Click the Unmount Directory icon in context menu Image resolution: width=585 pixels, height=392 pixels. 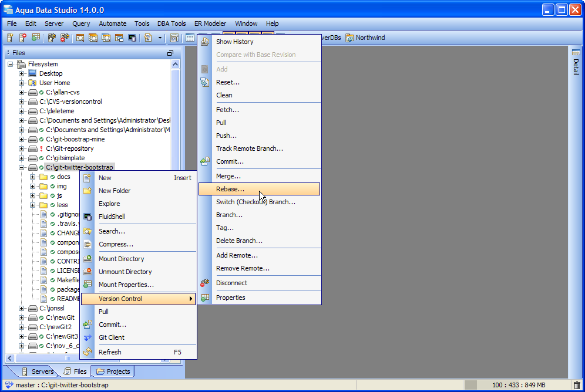pyautogui.click(x=88, y=272)
